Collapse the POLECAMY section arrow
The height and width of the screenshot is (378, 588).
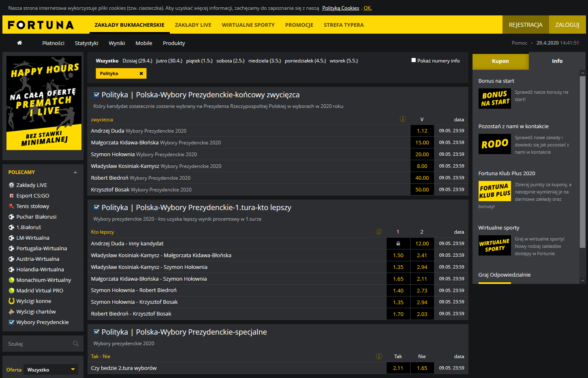click(75, 172)
